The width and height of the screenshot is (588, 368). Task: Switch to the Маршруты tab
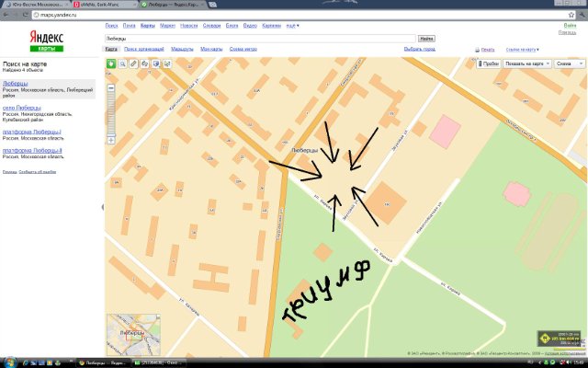[x=182, y=49]
